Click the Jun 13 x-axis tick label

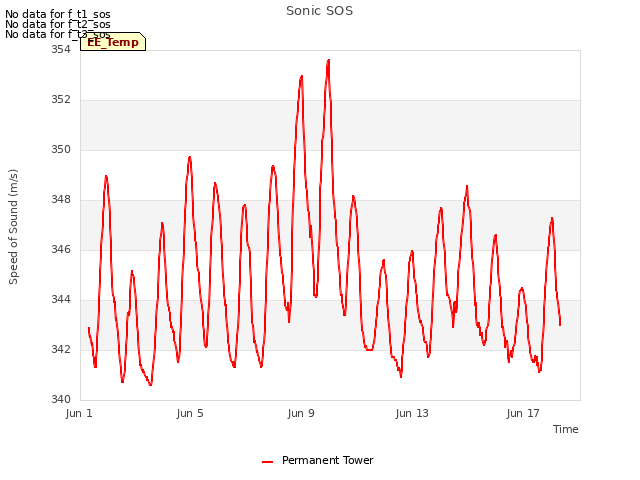(x=412, y=413)
